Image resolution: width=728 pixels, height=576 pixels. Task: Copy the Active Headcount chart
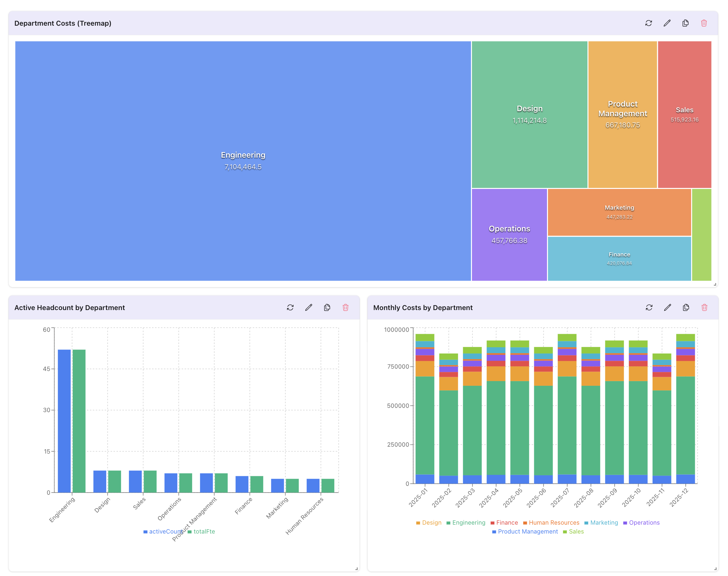coord(327,307)
